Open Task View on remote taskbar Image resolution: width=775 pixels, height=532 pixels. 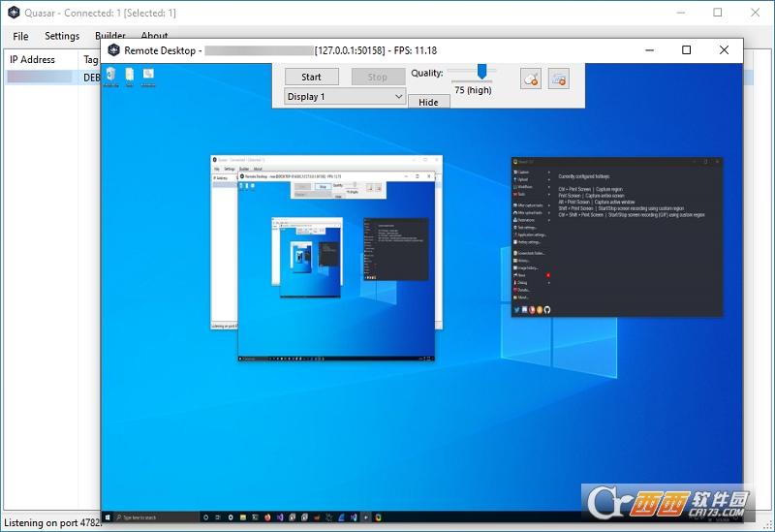[x=218, y=517]
